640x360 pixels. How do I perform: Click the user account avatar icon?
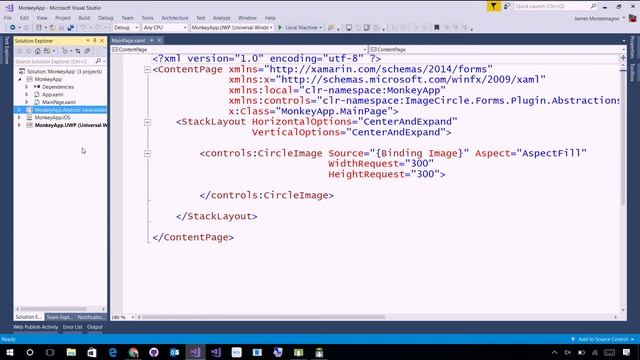[x=632, y=18]
